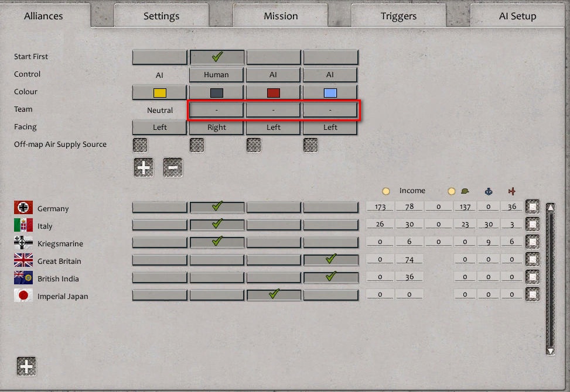Edit Germany income value 78
This screenshot has height=392, width=570.
point(409,207)
